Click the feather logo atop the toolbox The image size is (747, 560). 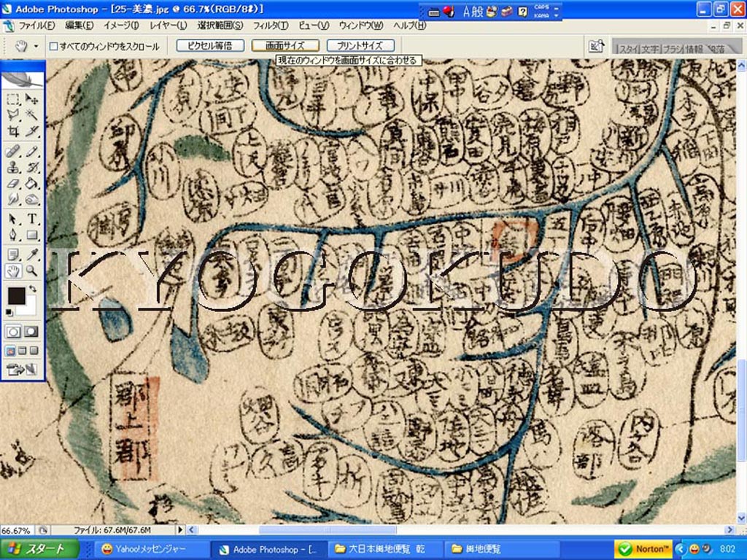coord(23,79)
